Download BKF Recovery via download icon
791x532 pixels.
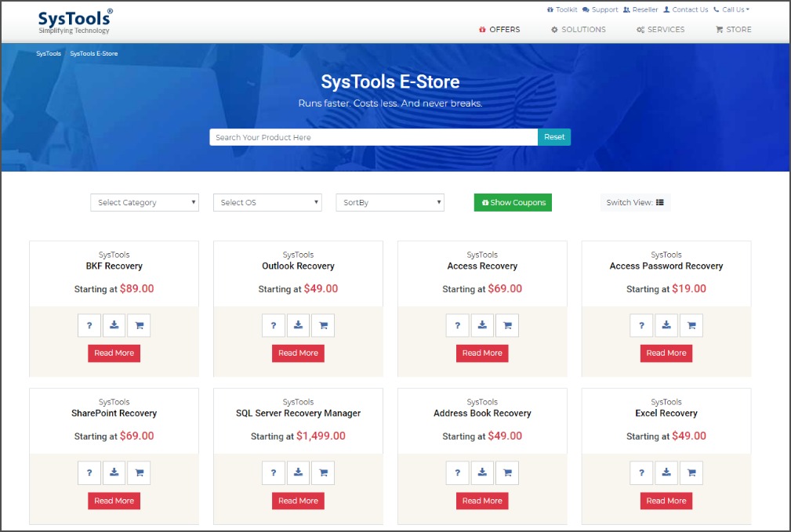tap(114, 325)
